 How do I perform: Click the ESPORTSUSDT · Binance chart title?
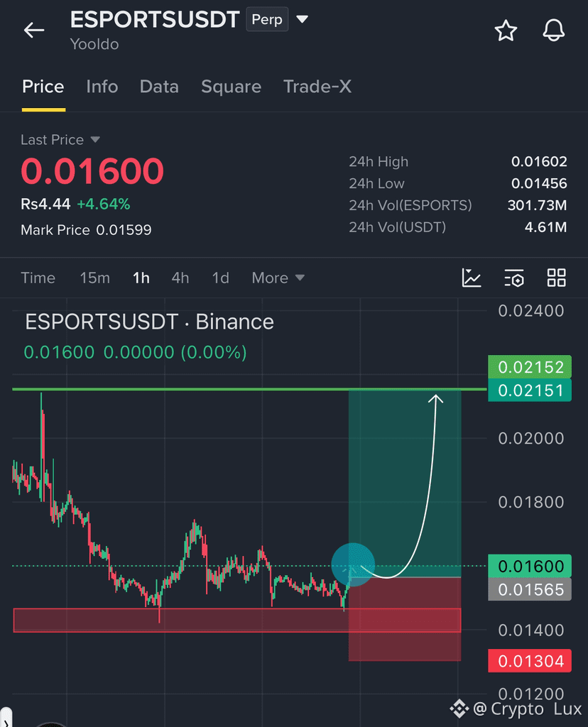click(x=149, y=322)
